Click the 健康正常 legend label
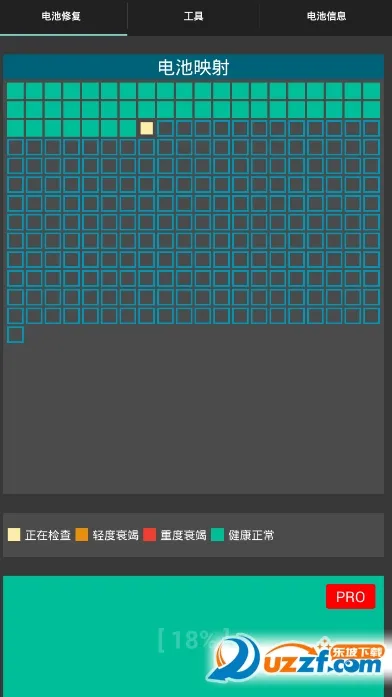The width and height of the screenshot is (392, 697). point(251,535)
